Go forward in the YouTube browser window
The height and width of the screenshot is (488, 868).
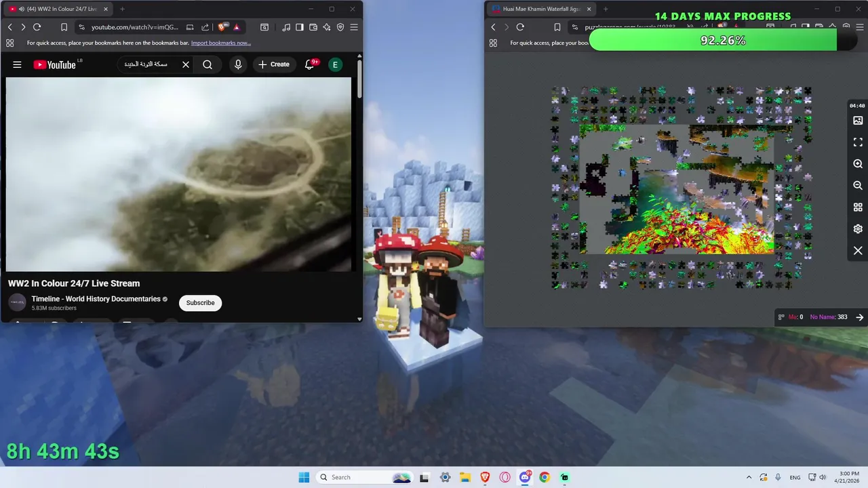tap(23, 27)
